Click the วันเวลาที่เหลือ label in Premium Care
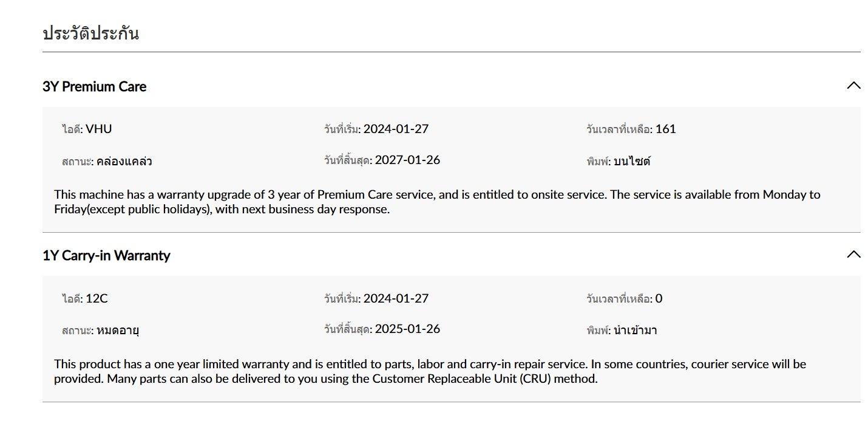Viewport: 868px width, 429px height. coord(619,129)
